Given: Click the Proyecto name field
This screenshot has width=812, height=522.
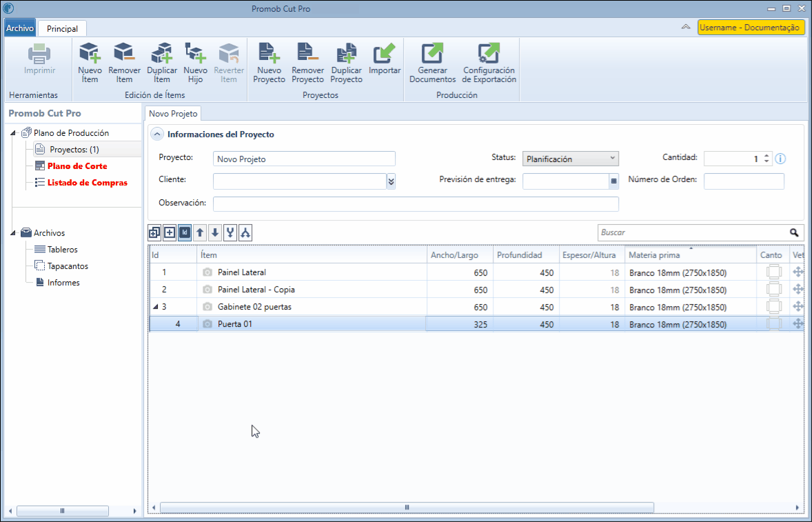Looking at the screenshot, I should coord(304,159).
